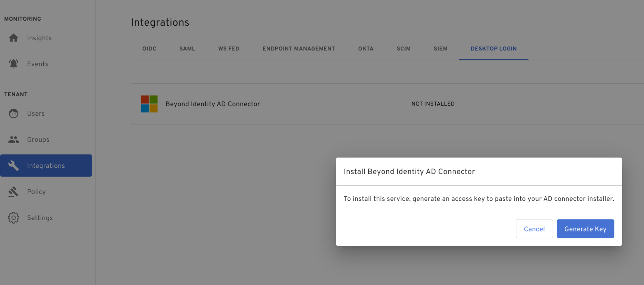Click the Users face icon
644x285 pixels.
[13, 113]
